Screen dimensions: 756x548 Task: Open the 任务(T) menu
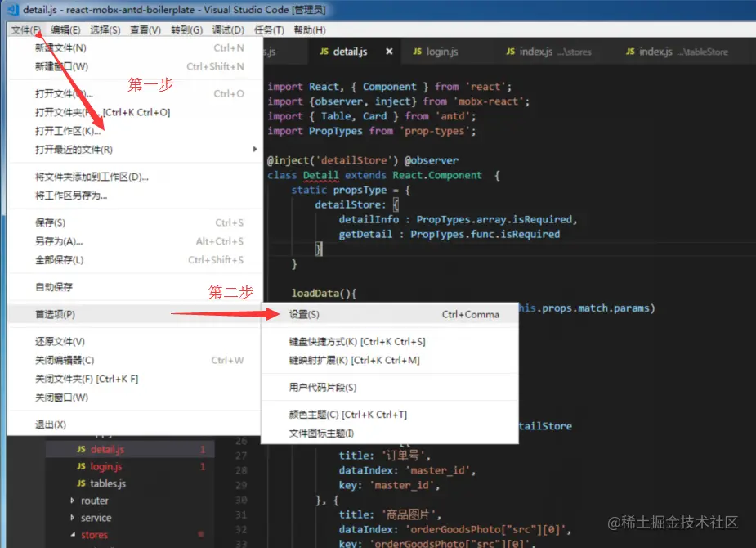269,30
